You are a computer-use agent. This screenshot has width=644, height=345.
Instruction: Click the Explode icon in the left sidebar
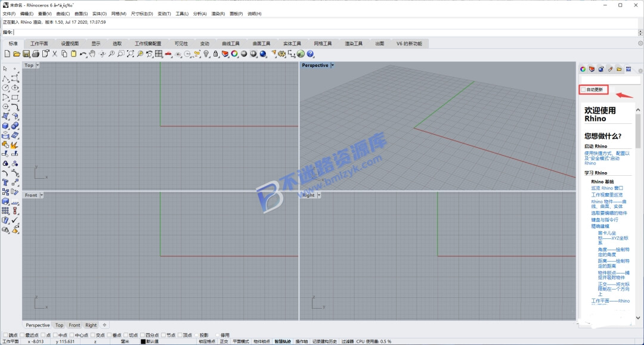point(15,144)
